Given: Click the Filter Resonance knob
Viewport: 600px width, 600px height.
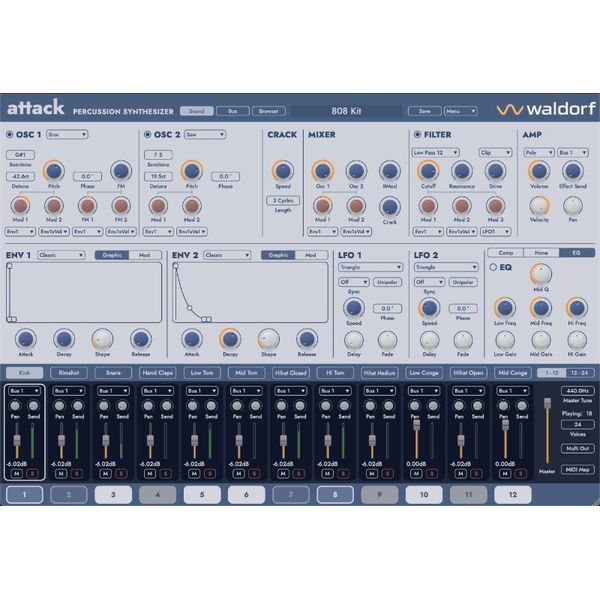Looking at the screenshot, I should pos(461,171).
